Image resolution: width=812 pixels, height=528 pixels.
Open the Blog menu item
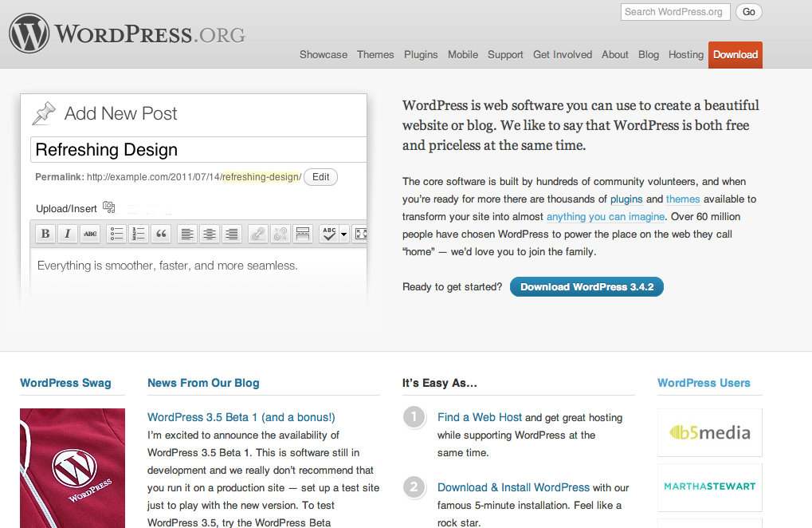(x=649, y=54)
